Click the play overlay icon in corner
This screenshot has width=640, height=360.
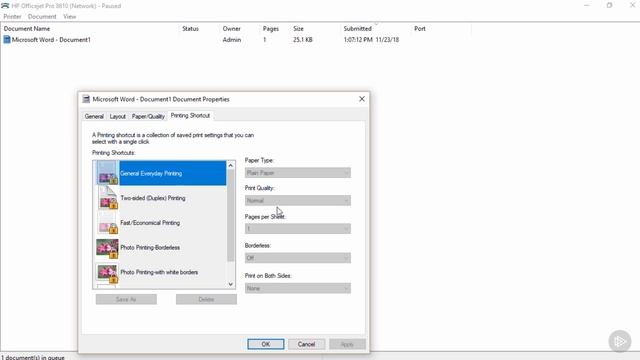(x=620, y=341)
